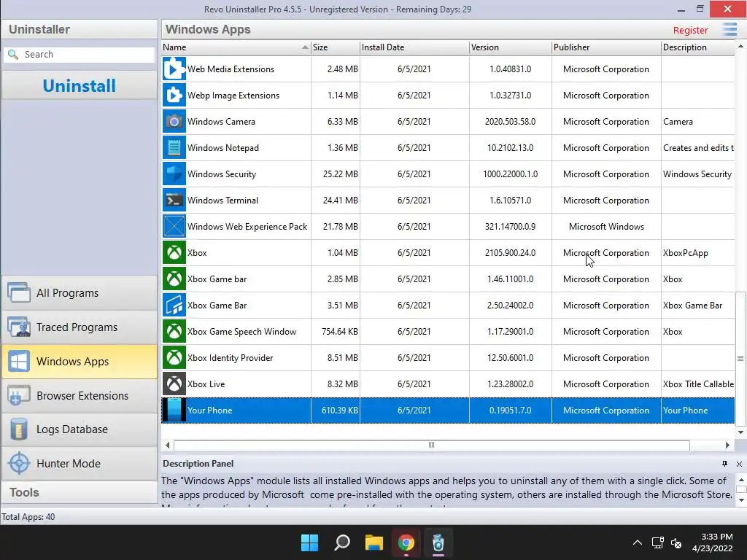The image size is (747, 560).
Task: Open the All Programs module
Action: tap(79, 292)
